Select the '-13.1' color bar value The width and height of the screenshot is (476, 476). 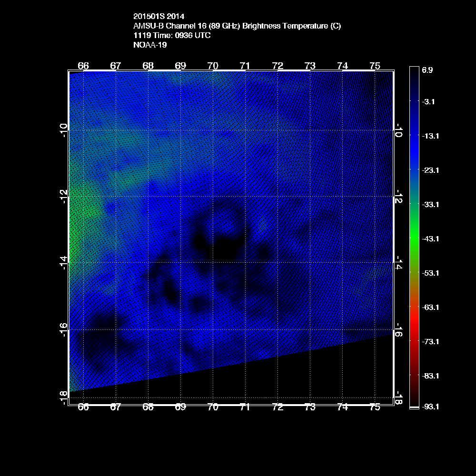tap(430, 136)
